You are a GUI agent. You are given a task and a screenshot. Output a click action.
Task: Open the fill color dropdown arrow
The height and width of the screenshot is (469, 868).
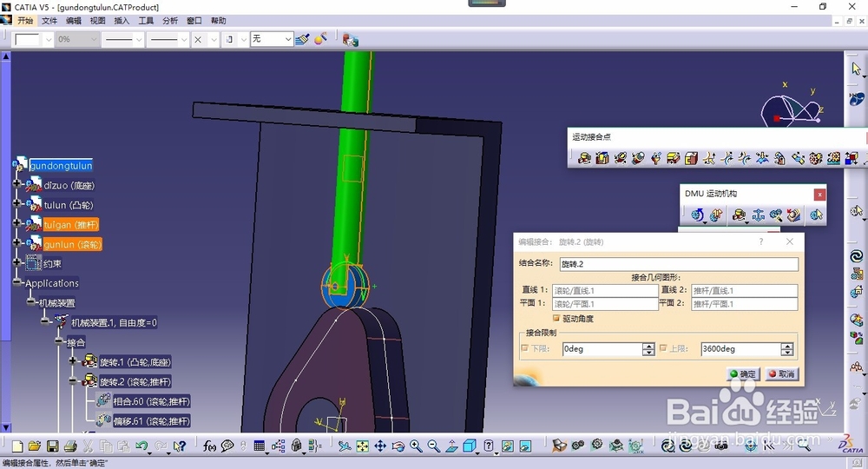pyautogui.click(x=48, y=39)
